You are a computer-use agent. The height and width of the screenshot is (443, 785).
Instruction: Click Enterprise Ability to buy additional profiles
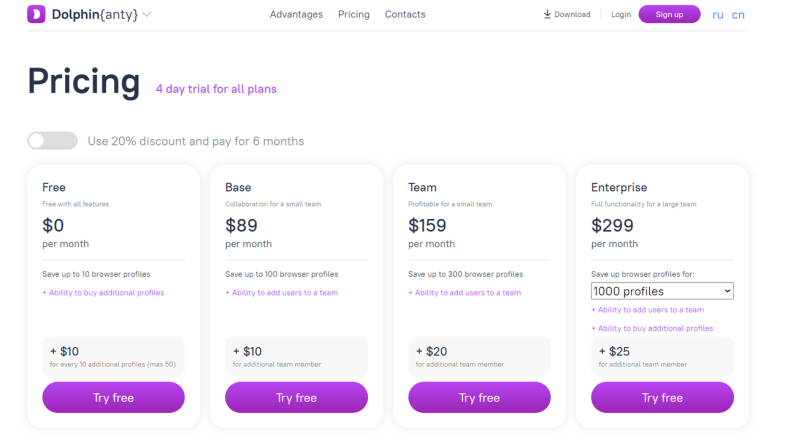(x=652, y=328)
